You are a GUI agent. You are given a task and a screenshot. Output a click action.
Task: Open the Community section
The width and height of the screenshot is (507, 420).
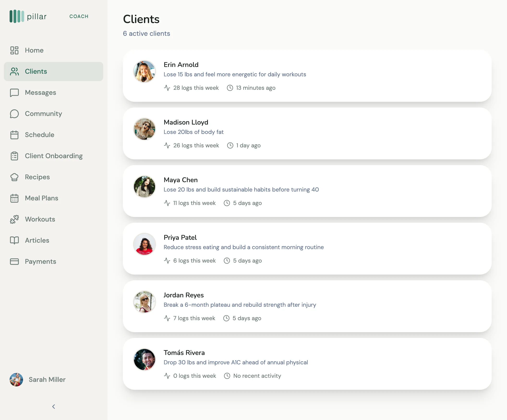(x=54, y=114)
